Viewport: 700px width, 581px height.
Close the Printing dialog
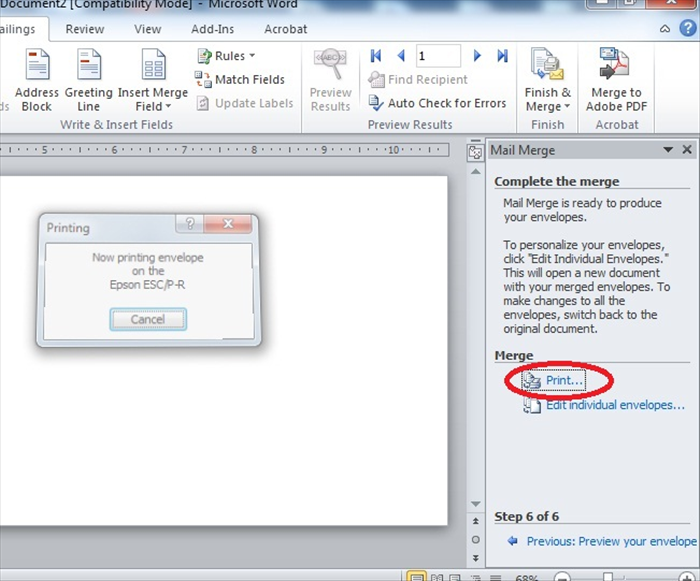[x=228, y=223]
